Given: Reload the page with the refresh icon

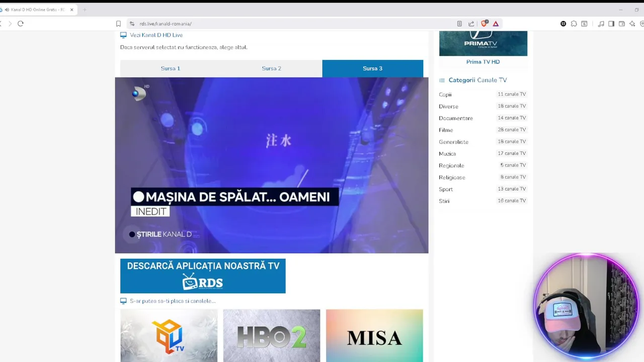Looking at the screenshot, I should click(21, 24).
